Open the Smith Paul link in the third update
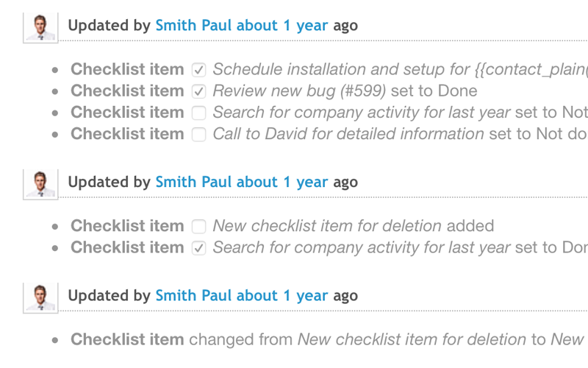The height and width of the screenshot is (368, 588). point(193,295)
